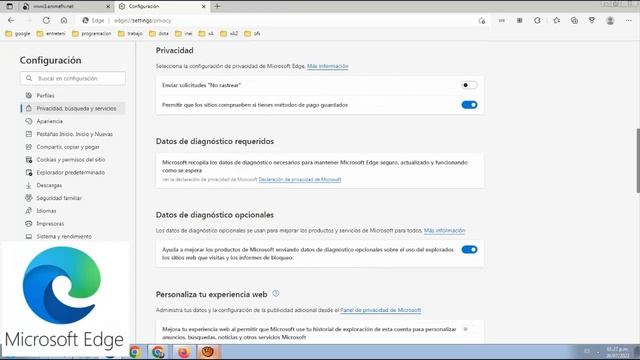
Task: Open Google Chrome from the taskbar
Action: click(x=135, y=351)
